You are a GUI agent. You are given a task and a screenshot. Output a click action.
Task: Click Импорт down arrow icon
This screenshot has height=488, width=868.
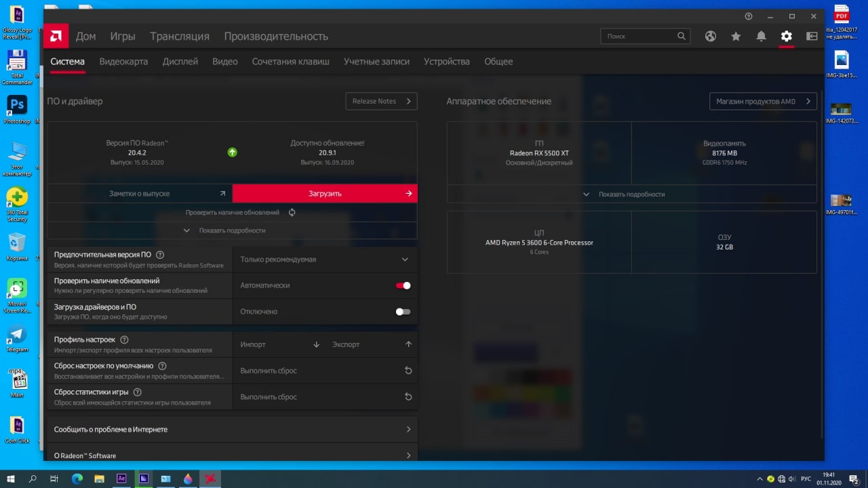click(316, 344)
